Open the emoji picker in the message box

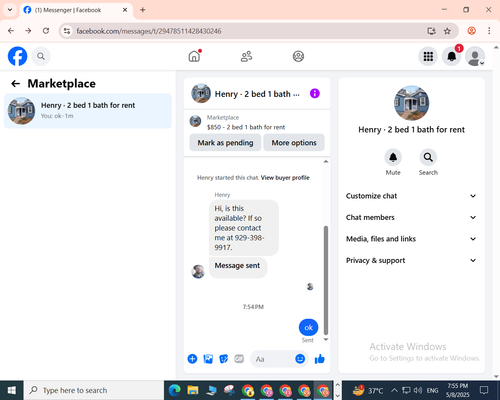tap(300, 359)
